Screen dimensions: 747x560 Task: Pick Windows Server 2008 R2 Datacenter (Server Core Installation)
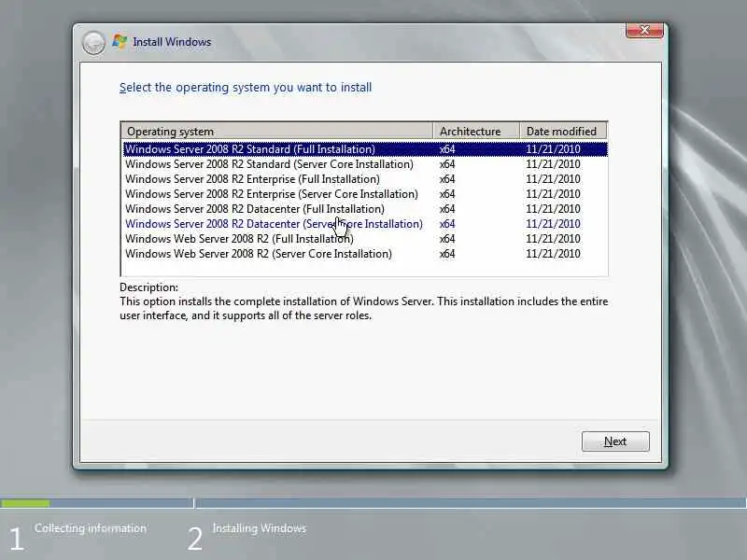[x=365, y=224]
